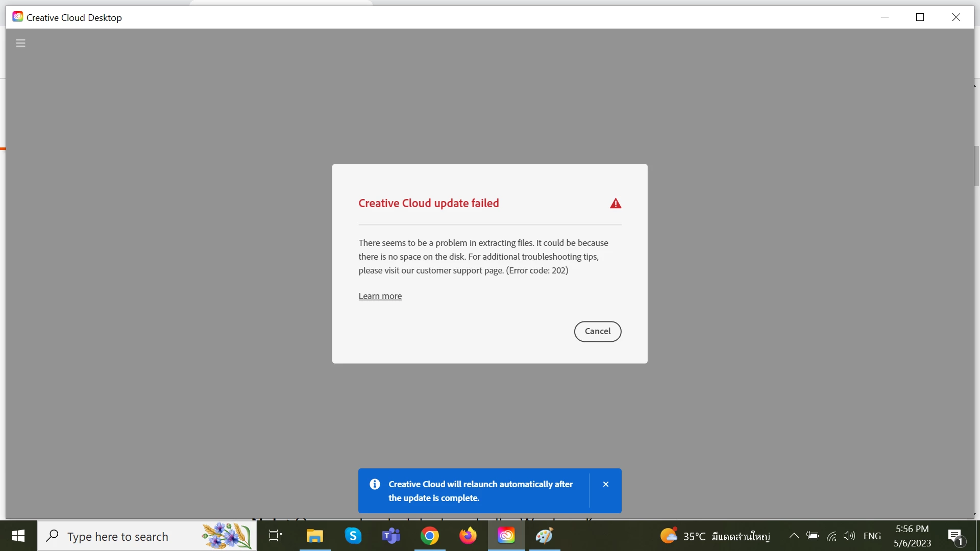The height and width of the screenshot is (551, 980).
Task: Dismiss the blue relaunch notification
Action: click(606, 484)
